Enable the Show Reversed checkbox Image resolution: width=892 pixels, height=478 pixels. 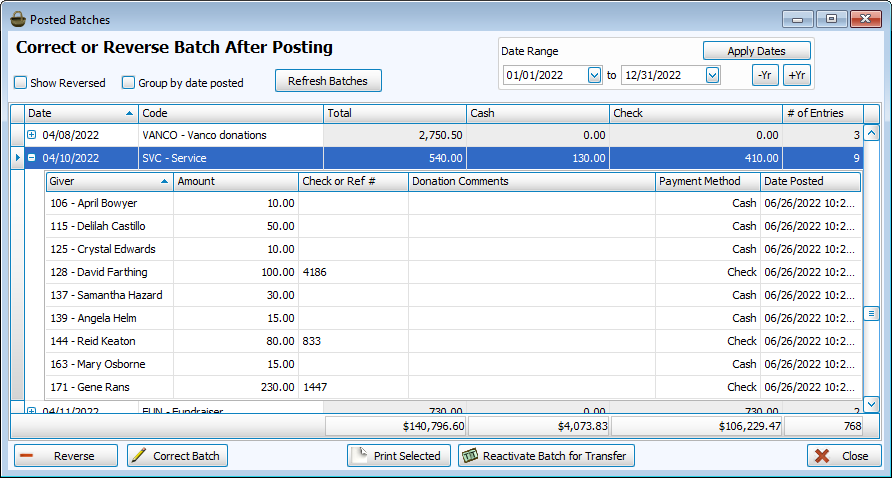click(x=21, y=83)
